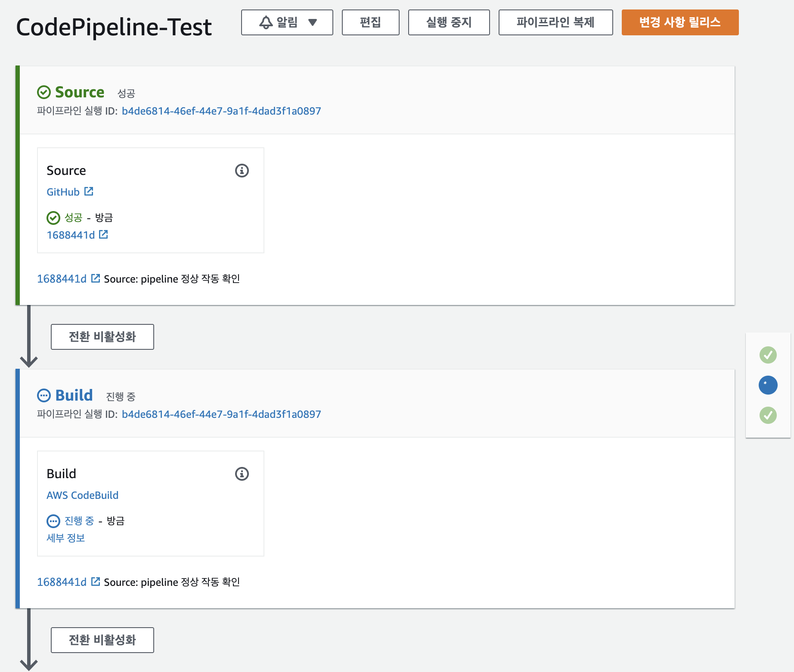The image size is (794, 672).
Task: Click the orange 변경 사항 릴리스 button
Action: point(680,22)
